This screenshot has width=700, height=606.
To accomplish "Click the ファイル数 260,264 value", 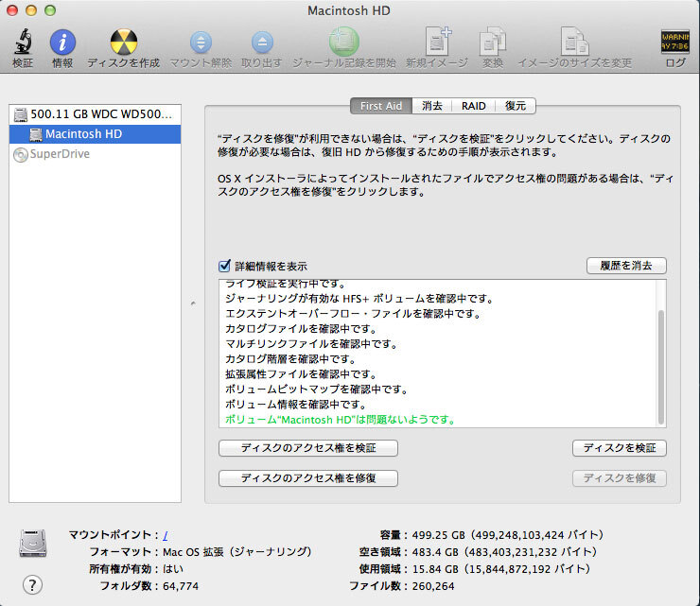I will tap(433, 586).
